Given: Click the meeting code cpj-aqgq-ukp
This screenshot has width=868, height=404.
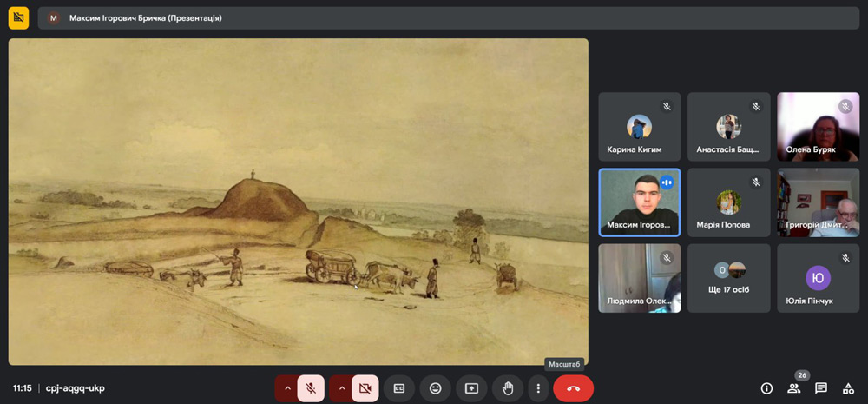Looking at the screenshot, I should 75,388.
